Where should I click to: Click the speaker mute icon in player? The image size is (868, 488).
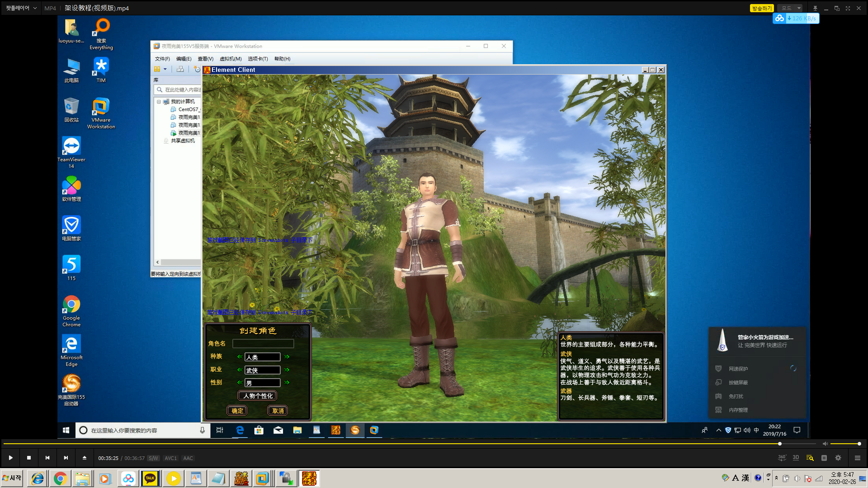tap(825, 444)
